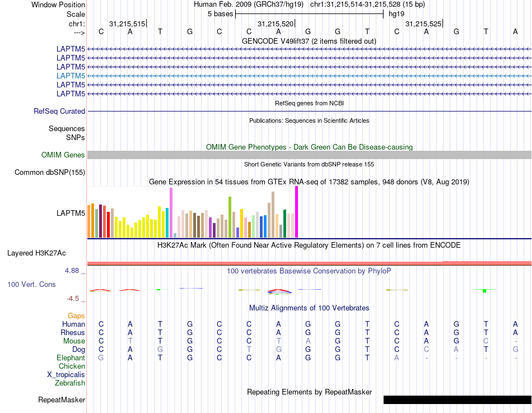Click the Sequences subtrack label
Image resolution: width=532 pixels, height=413 pixels.
click(x=67, y=129)
